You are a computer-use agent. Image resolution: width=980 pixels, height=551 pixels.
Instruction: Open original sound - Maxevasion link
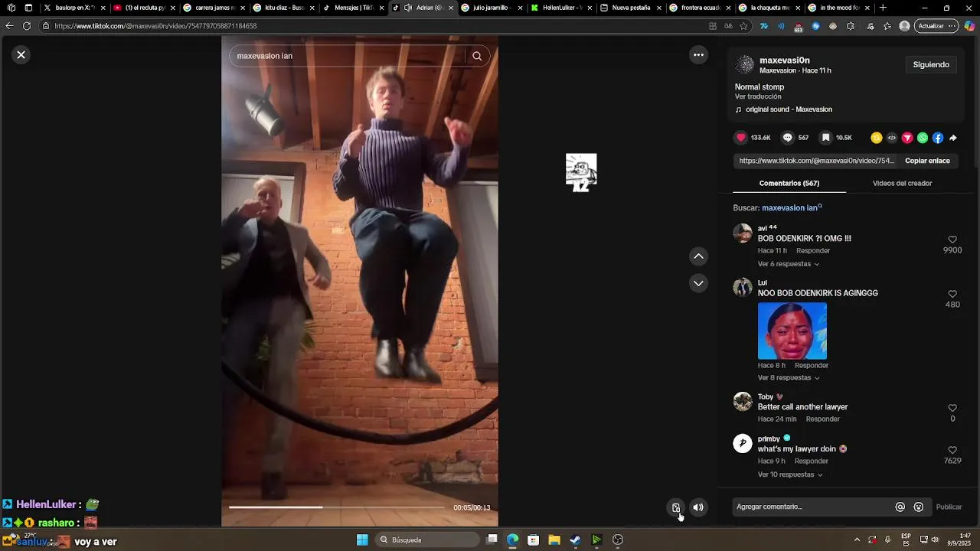[789, 109]
